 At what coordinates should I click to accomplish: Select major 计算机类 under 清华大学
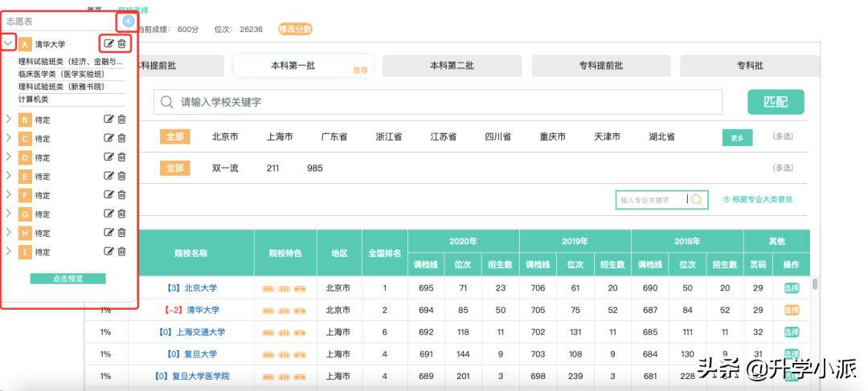click(34, 100)
